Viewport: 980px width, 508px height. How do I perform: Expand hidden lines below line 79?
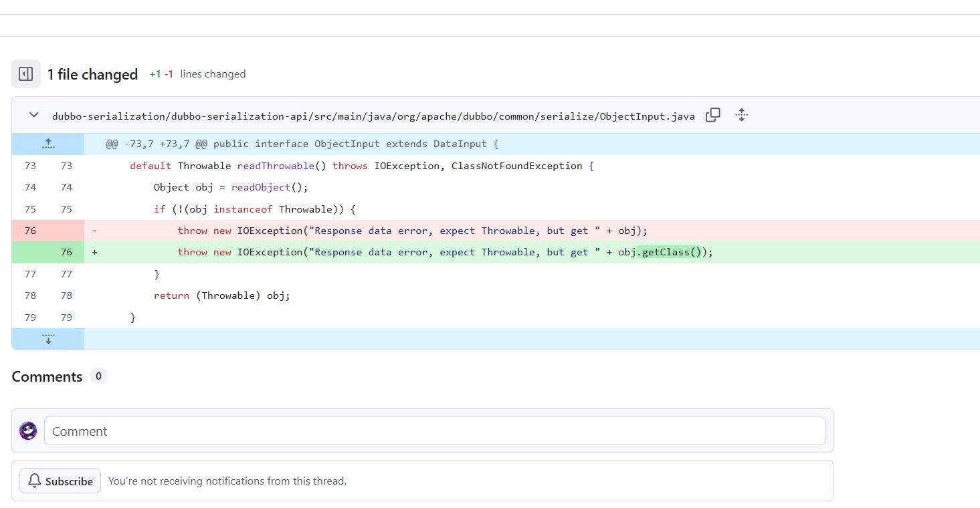(x=48, y=339)
